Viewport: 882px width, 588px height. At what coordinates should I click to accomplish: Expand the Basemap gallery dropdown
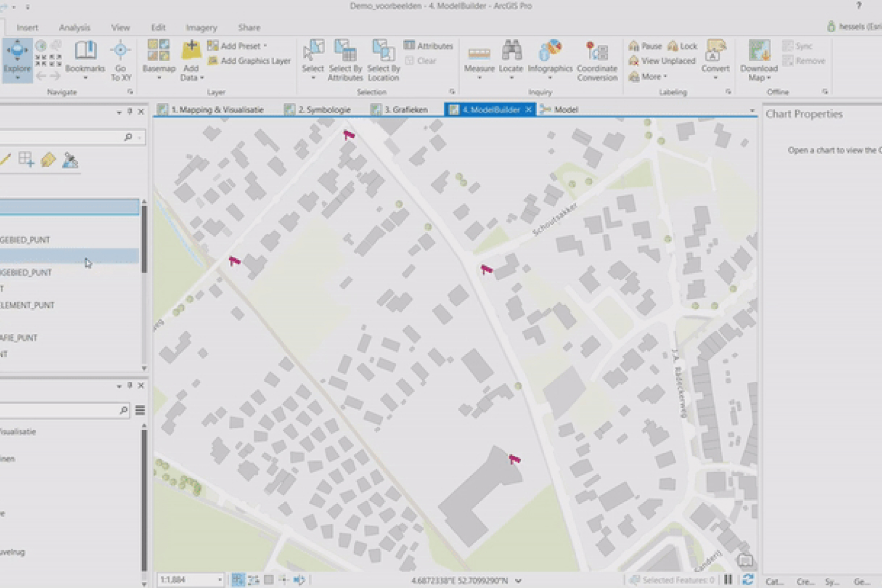159,78
